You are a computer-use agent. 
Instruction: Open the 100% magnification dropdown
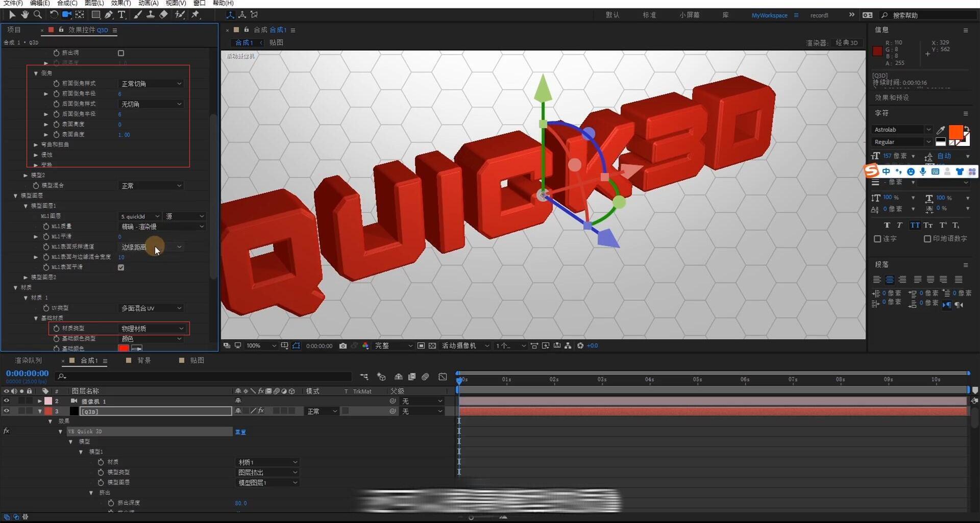click(261, 345)
